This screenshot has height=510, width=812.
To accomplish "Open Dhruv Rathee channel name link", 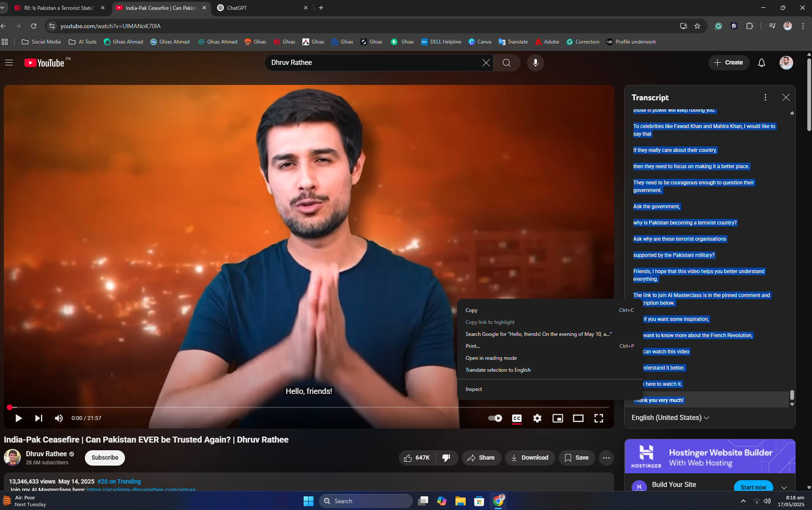I will pos(46,454).
